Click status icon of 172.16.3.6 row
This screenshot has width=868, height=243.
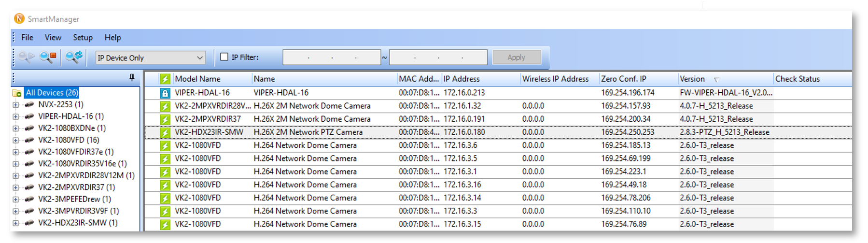pos(165,145)
